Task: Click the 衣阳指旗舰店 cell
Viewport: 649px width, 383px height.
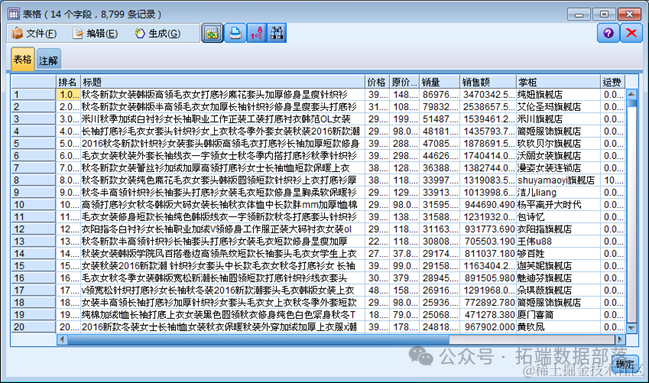Action: point(558,229)
